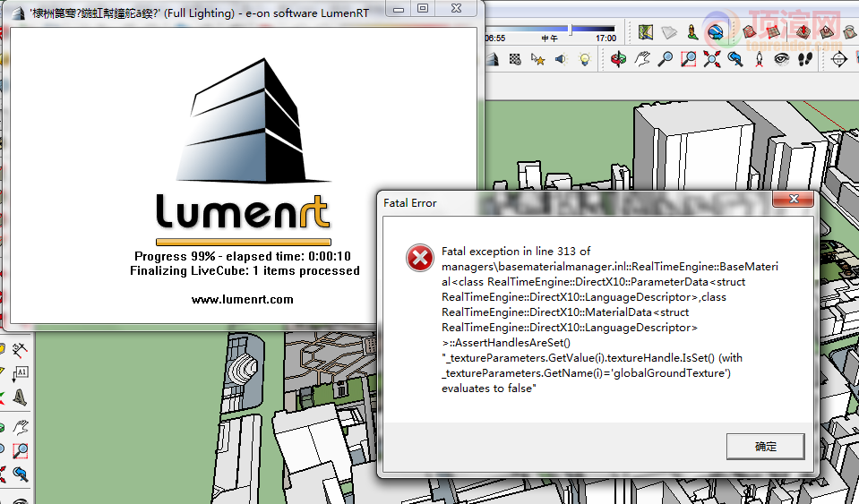
Task: Select the Section Plane tool
Action: click(838, 58)
